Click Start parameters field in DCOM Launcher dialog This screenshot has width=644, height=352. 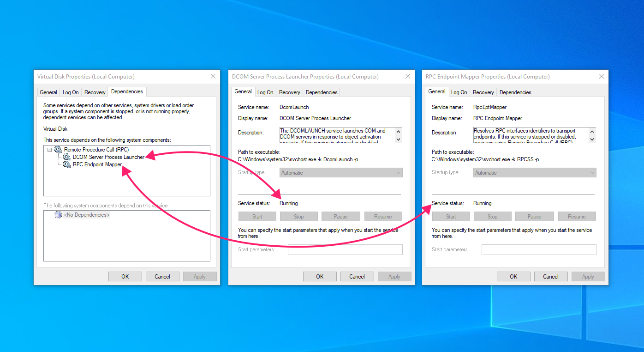tap(346, 250)
